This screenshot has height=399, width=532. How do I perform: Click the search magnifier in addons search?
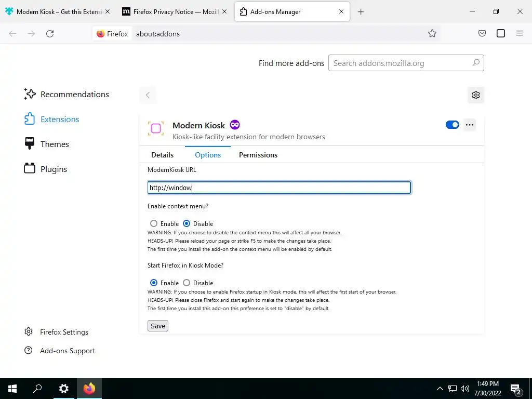tap(476, 63)
